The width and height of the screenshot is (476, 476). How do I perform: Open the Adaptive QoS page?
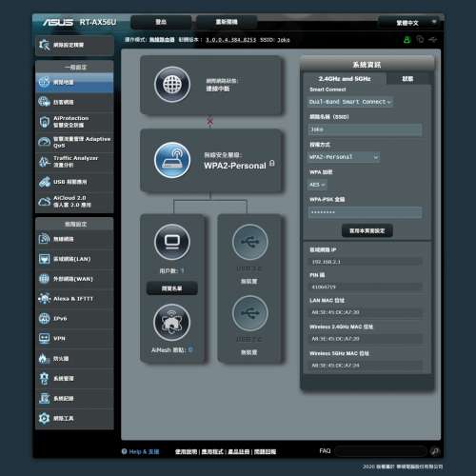click(74, 142)
